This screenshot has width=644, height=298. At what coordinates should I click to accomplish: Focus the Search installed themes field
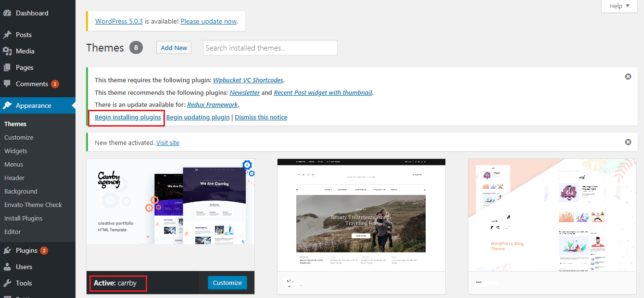270,48
